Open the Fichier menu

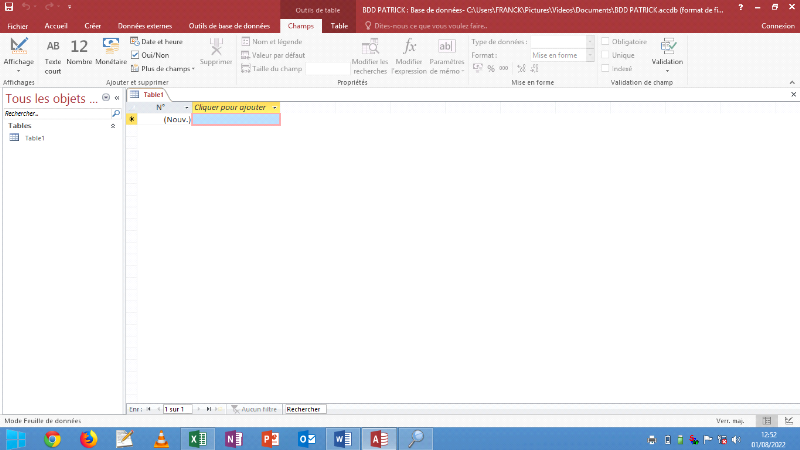pos(17,25)
